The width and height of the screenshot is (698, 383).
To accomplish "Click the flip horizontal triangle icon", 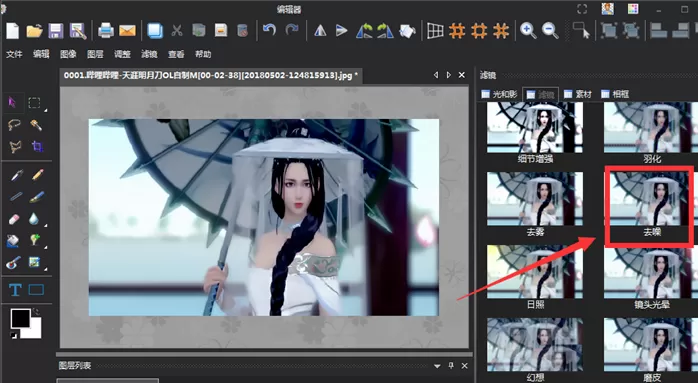I will coord(320,31).
